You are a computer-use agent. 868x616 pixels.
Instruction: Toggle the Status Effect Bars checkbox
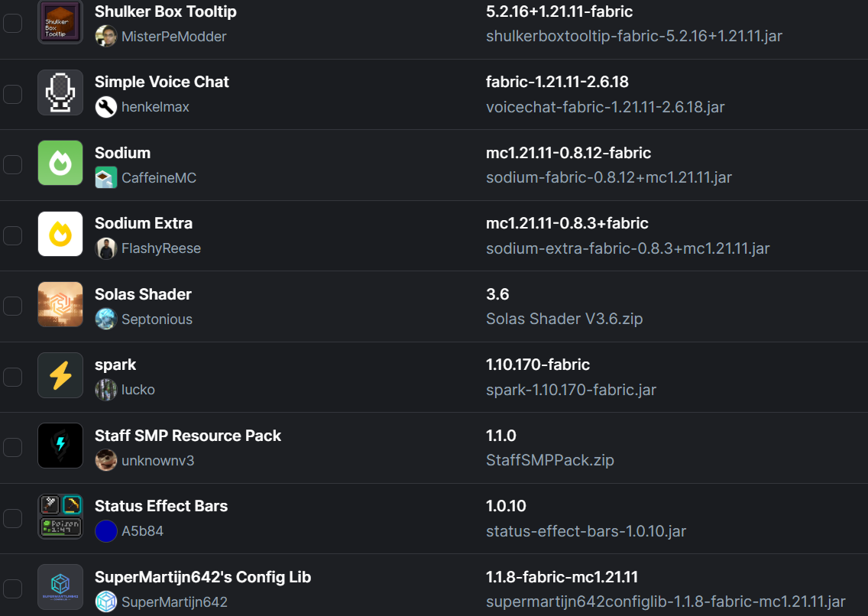[x=13, y=518]
